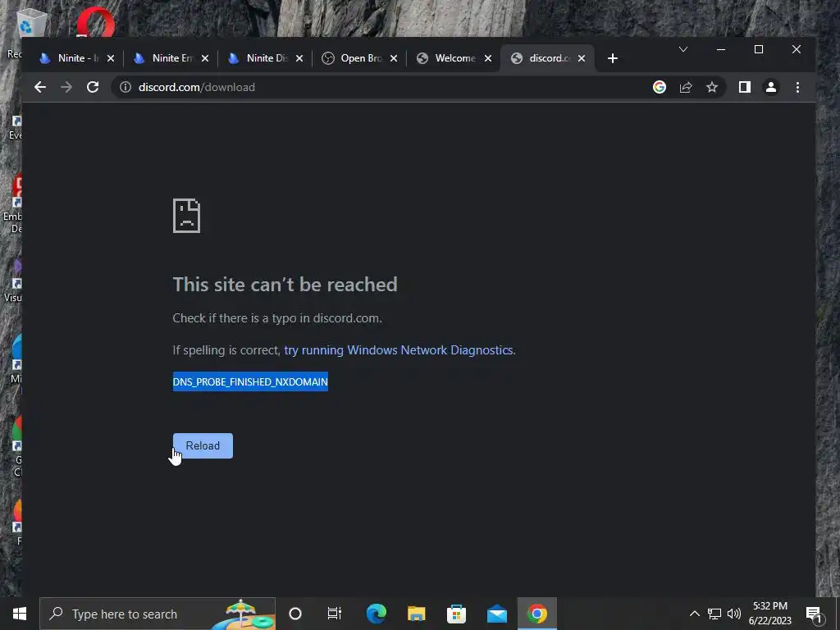Close the first Ninite tab
The image size is (840, 630).
[111, 58]
